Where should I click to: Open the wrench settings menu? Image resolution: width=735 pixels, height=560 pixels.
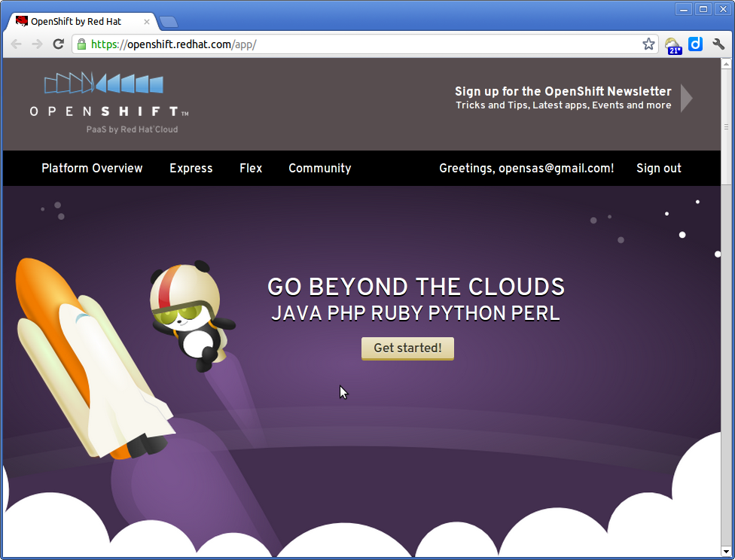(x=718, y=44)
